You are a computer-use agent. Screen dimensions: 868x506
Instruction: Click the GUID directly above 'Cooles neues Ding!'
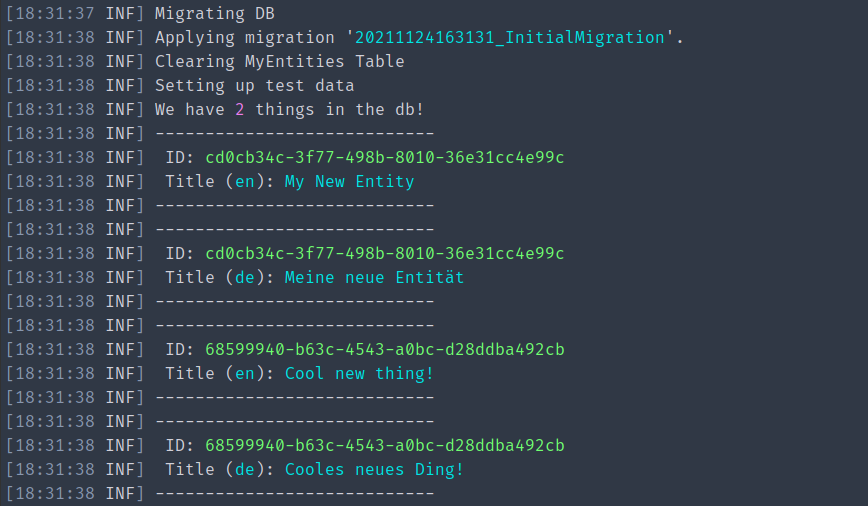pos(384,445)
